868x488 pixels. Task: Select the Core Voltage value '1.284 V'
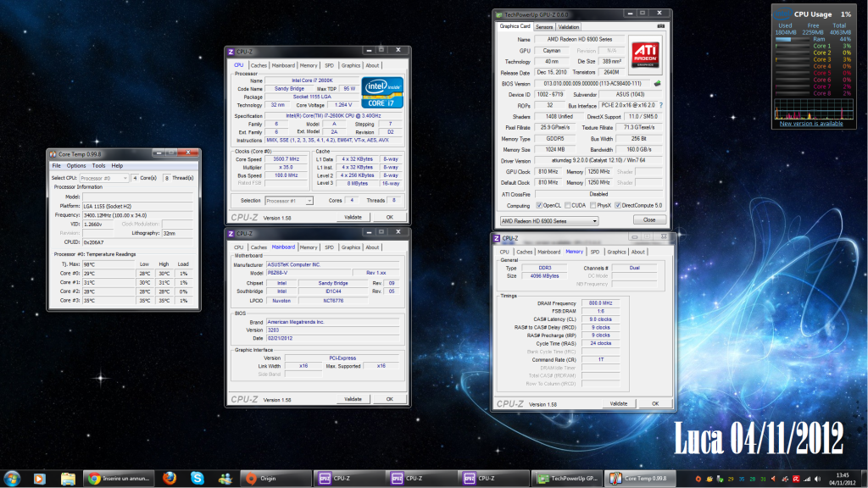click(x=342, y=104)
